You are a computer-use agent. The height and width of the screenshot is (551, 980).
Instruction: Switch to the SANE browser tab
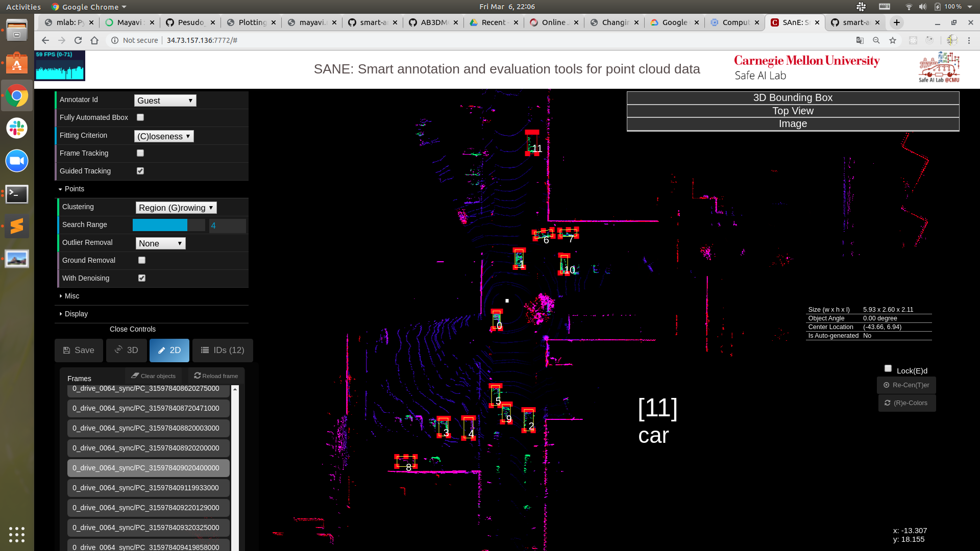tap(794, 22)
